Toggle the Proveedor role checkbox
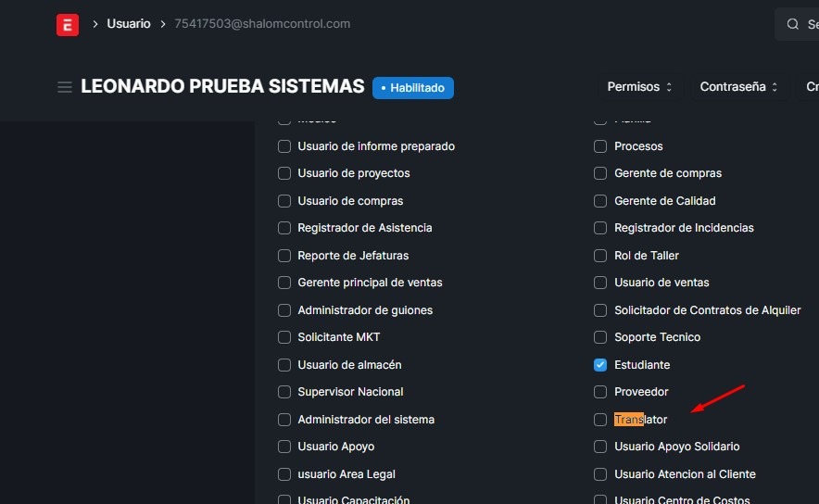819x504 pixels. (x=600, y=392)
